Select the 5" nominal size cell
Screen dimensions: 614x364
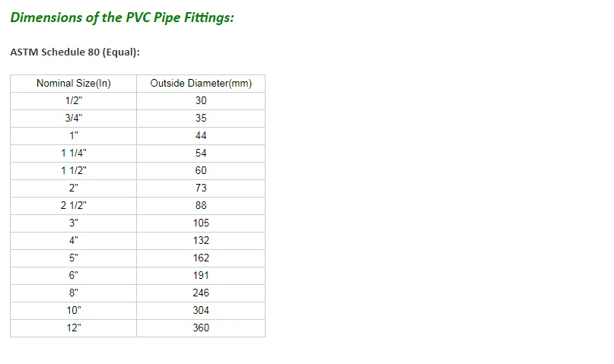point(74,258)
